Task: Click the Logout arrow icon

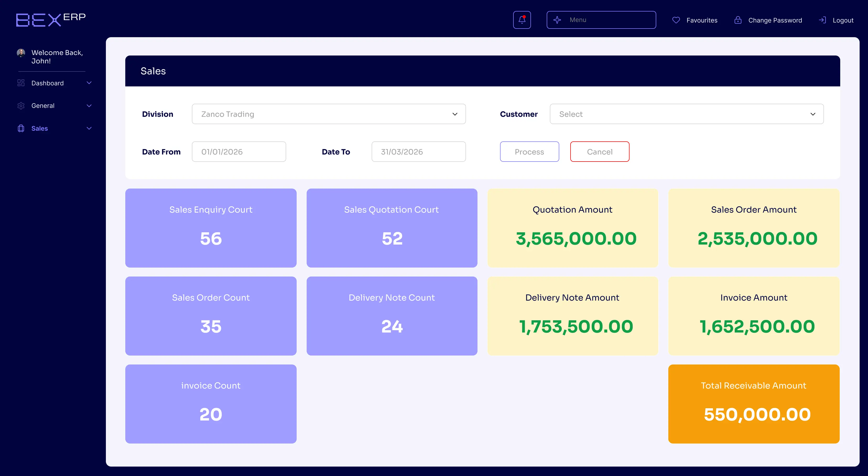Action: coord(822,20)
